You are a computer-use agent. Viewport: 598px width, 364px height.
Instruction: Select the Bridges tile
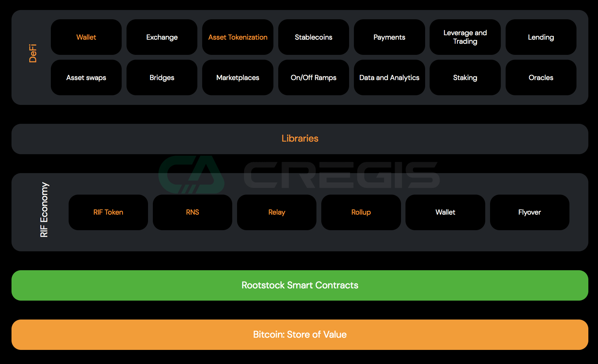162,77
